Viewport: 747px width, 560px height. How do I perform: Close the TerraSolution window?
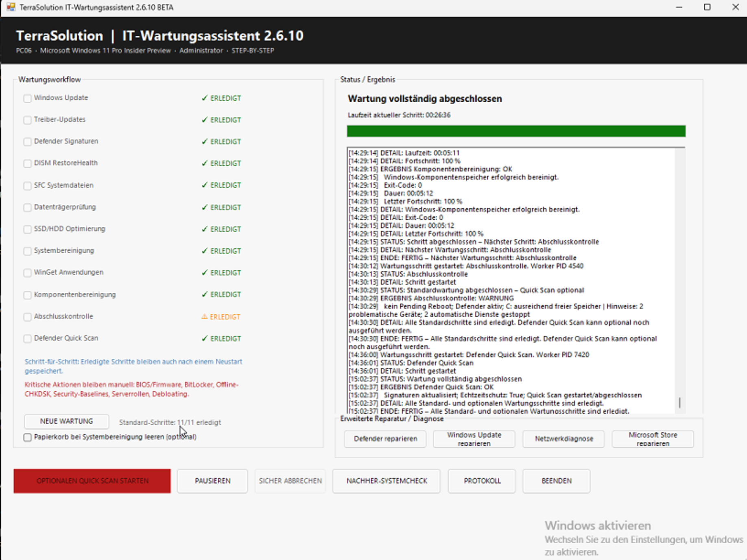point(735,7)
